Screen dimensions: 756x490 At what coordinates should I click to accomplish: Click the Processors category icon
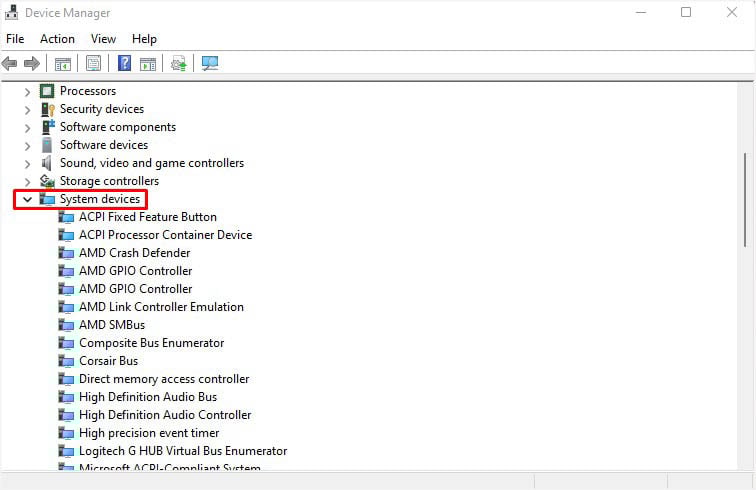point(47,91)
